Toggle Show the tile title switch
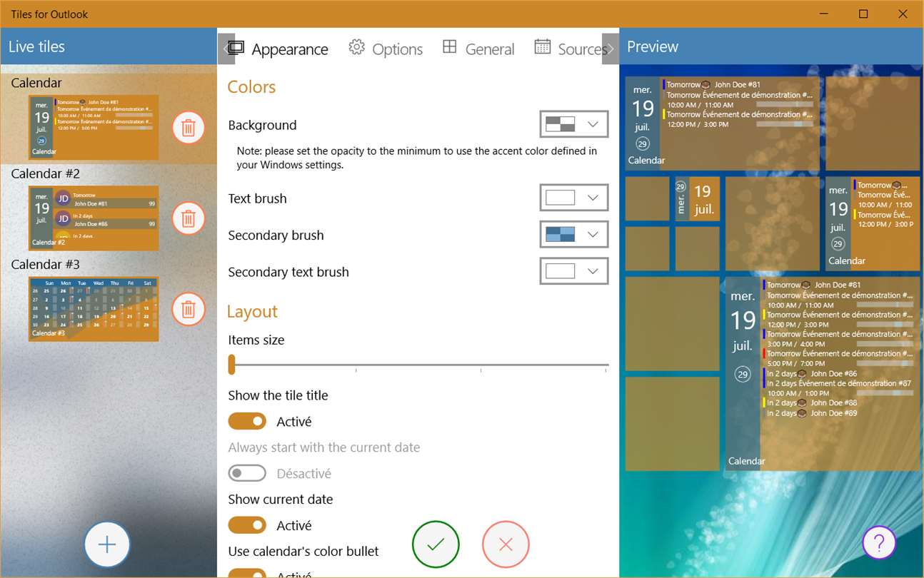The width and height of the screenshot is (924, 578). point(247,422)
